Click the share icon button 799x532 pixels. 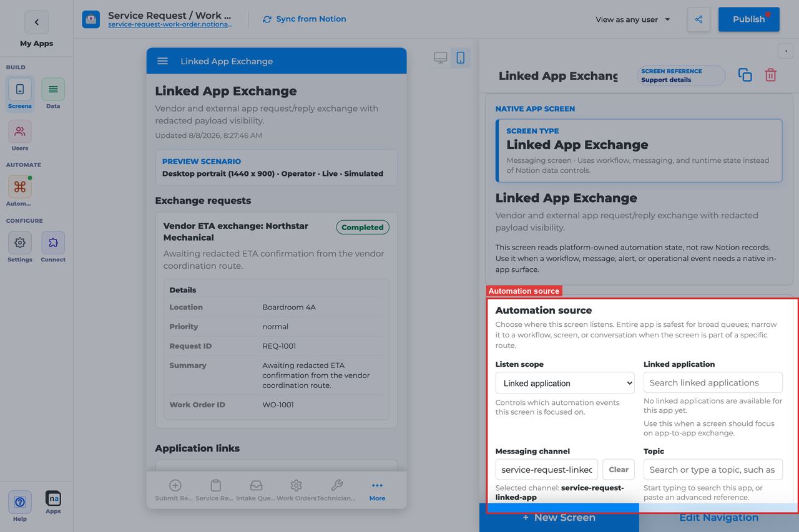[x=699, y=19]
